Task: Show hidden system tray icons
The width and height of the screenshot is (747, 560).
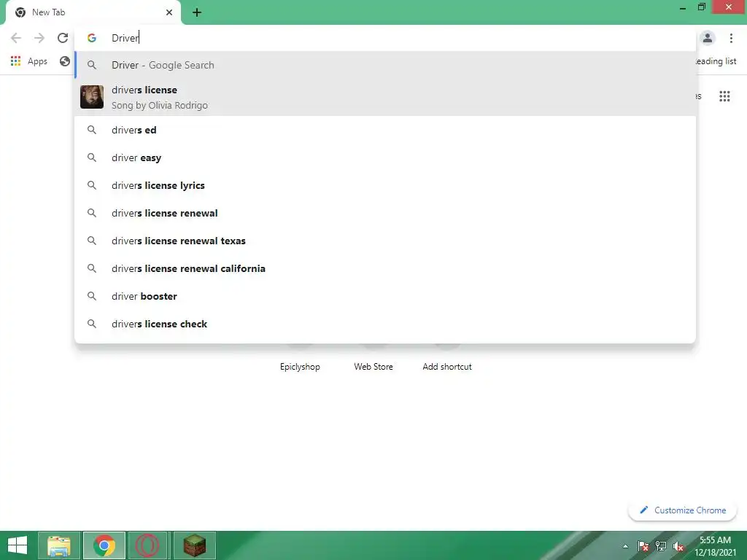Action: [625, 546]
